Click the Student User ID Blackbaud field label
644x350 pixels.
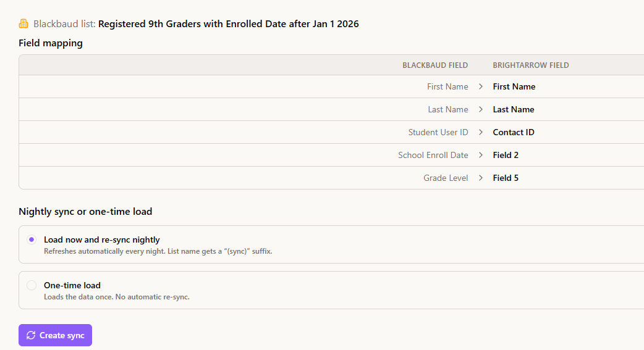coord(438,132)
